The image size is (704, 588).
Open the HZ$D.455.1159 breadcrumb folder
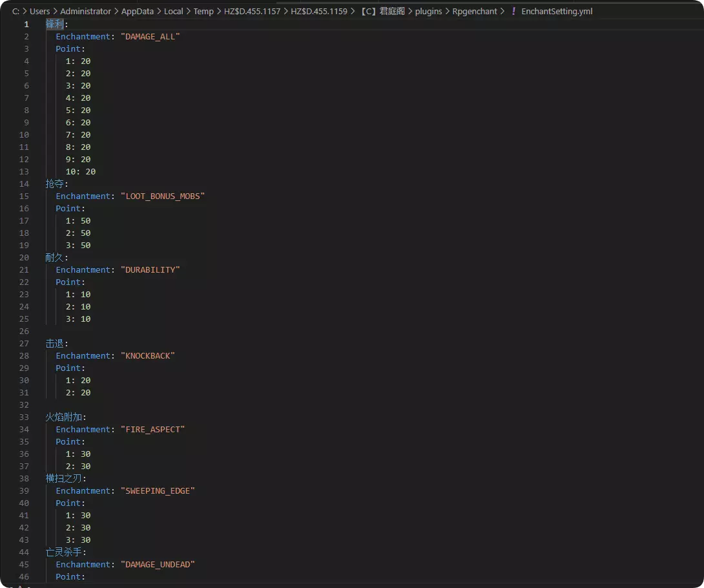coord(319,11)
